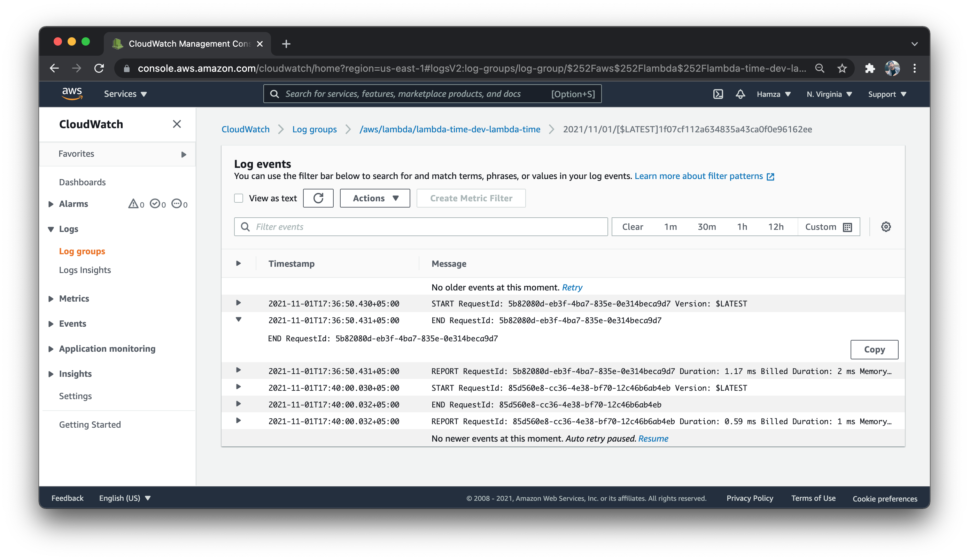
Task: Select Log groups in sidebar
Action: (82, 251)
